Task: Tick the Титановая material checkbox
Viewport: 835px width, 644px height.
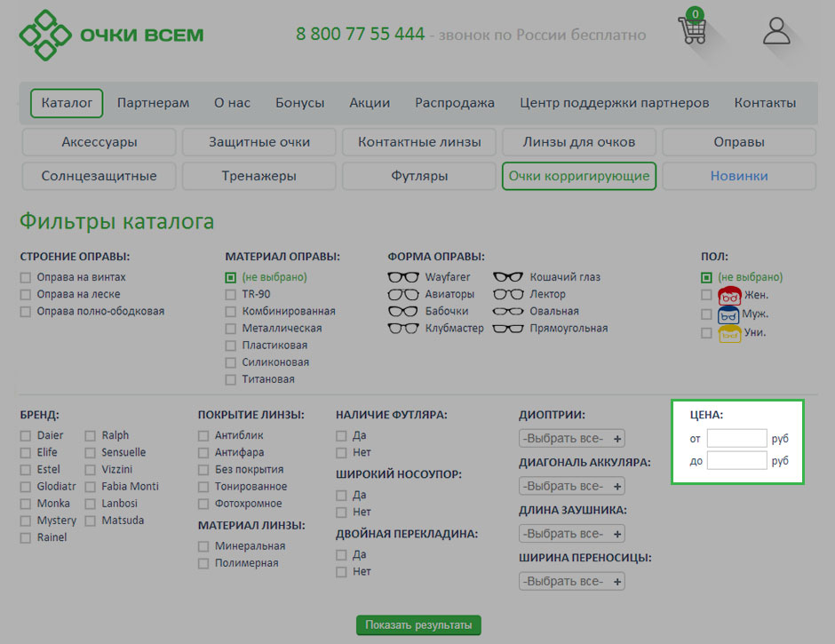Action: tap(231, 379)
